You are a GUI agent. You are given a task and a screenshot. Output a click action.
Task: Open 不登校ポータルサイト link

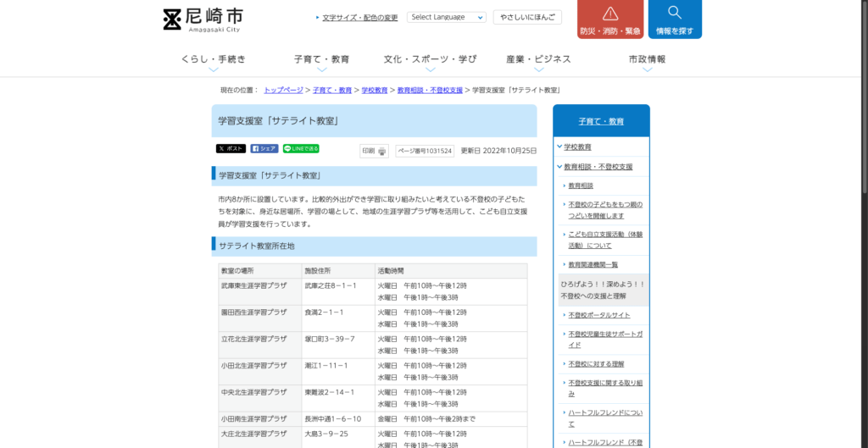[599, 315]
